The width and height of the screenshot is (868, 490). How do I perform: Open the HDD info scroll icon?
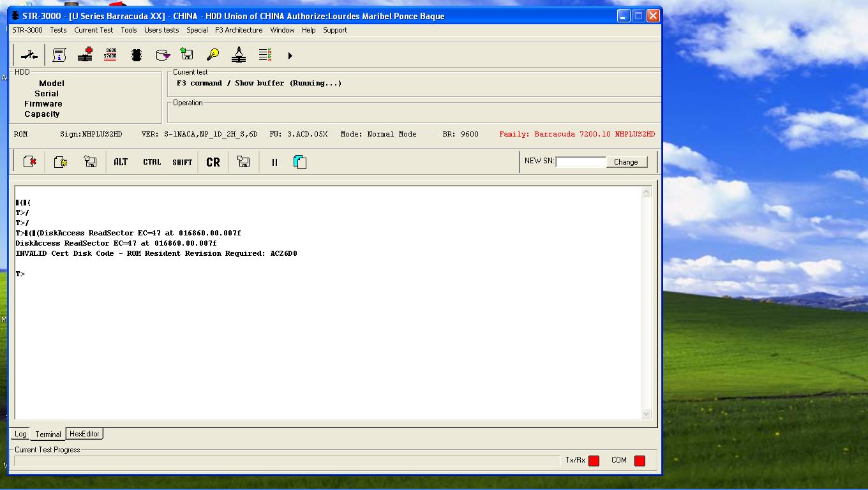tap(59, 56)
